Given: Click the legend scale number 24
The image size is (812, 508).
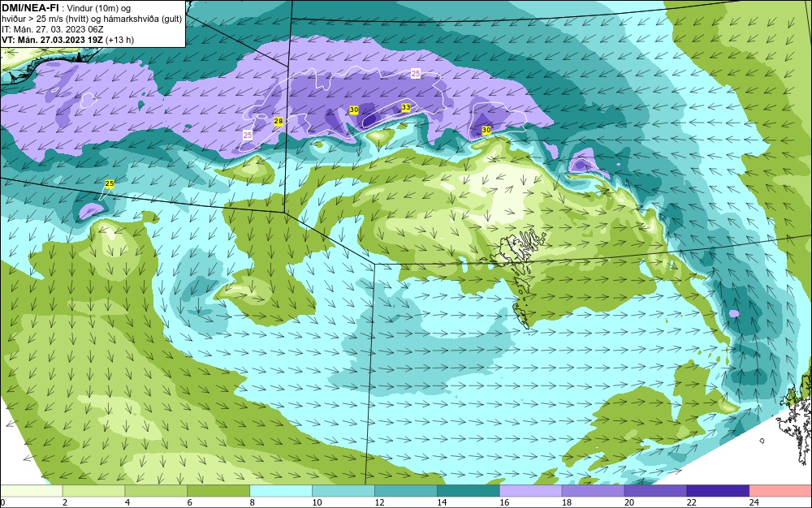Looking at the screenshot, I should [754, 502].
